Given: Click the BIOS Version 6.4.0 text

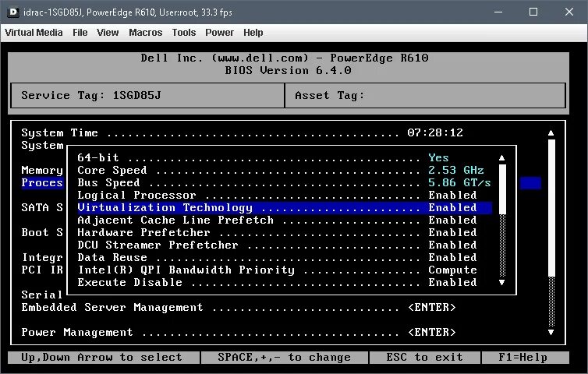Looking at the screenshot, I should click(288, 70).
